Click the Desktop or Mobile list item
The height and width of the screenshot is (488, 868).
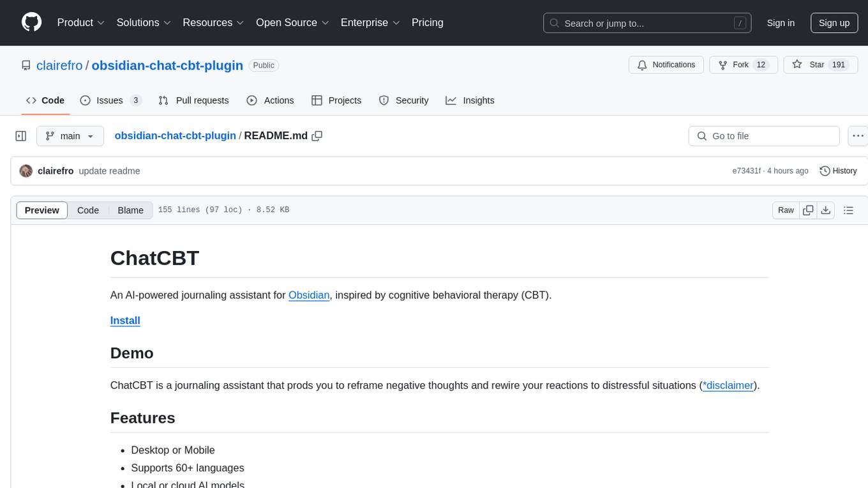pos(173,450)
